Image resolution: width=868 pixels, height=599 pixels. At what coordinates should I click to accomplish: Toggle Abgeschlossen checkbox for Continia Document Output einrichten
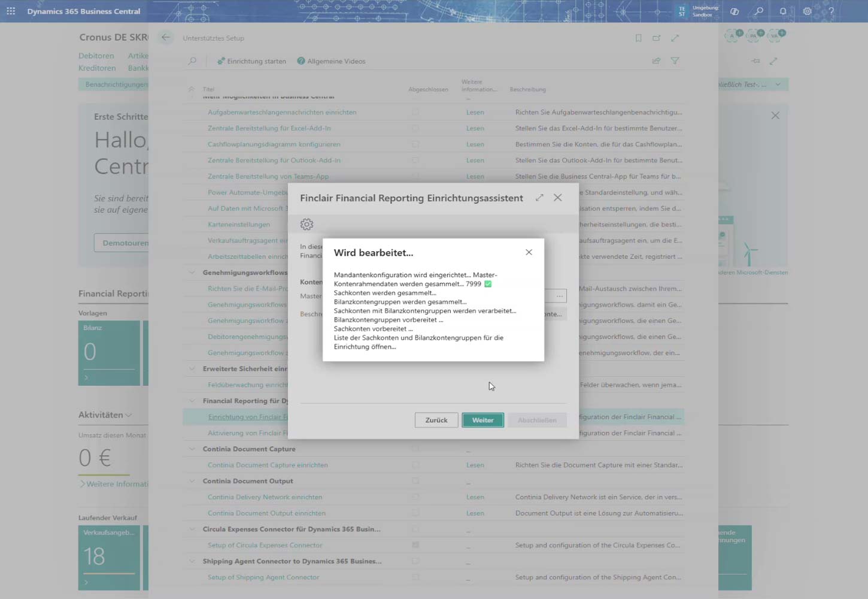(415, 513)
